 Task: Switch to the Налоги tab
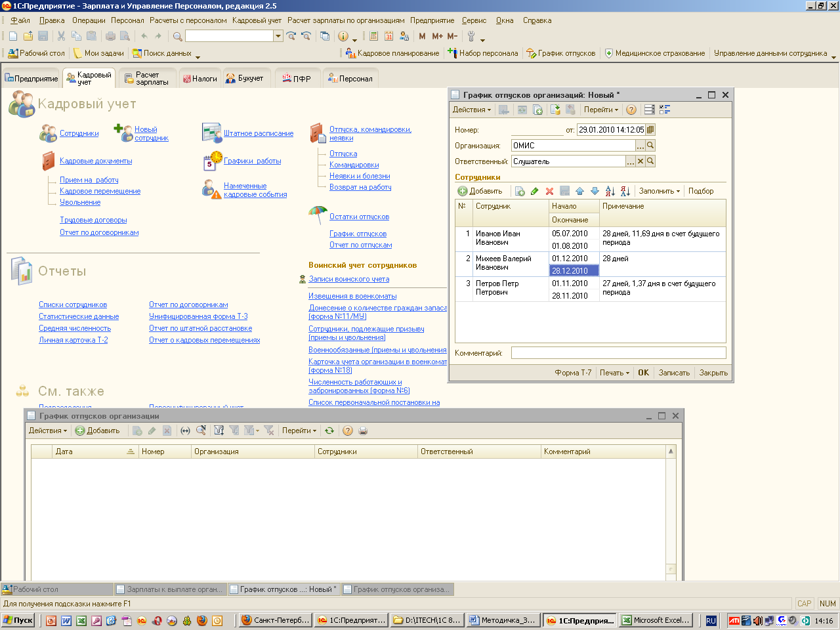199,78
